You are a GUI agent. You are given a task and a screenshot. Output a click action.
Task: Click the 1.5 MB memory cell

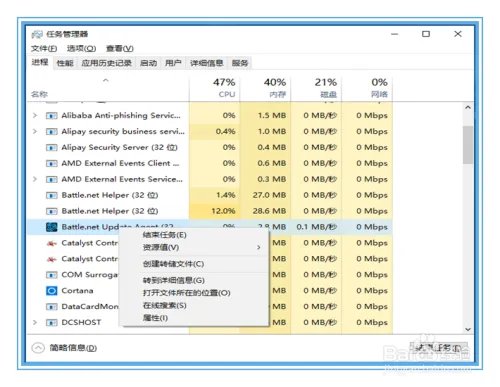pos(265,116)
